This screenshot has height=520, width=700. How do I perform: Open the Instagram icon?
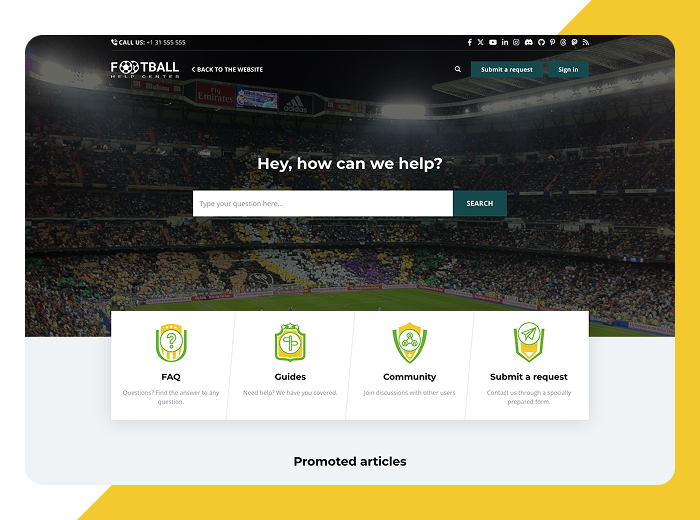tap(516, 42)
